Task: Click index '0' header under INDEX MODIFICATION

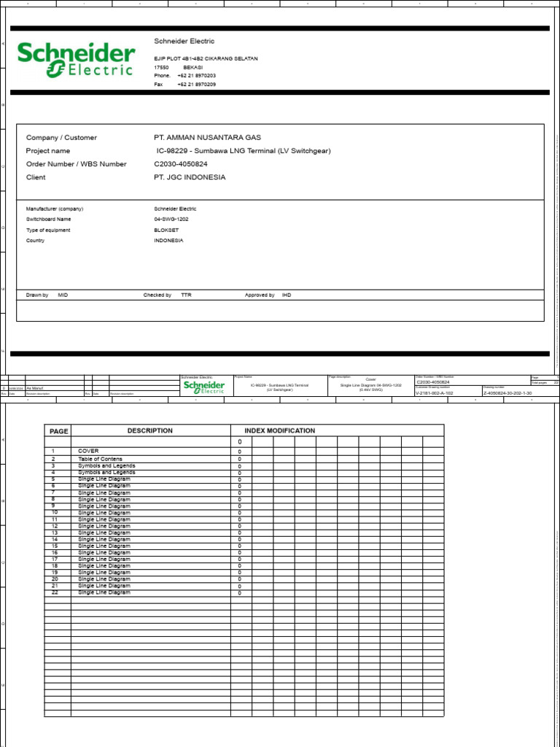Action: [x=239, y=442]
